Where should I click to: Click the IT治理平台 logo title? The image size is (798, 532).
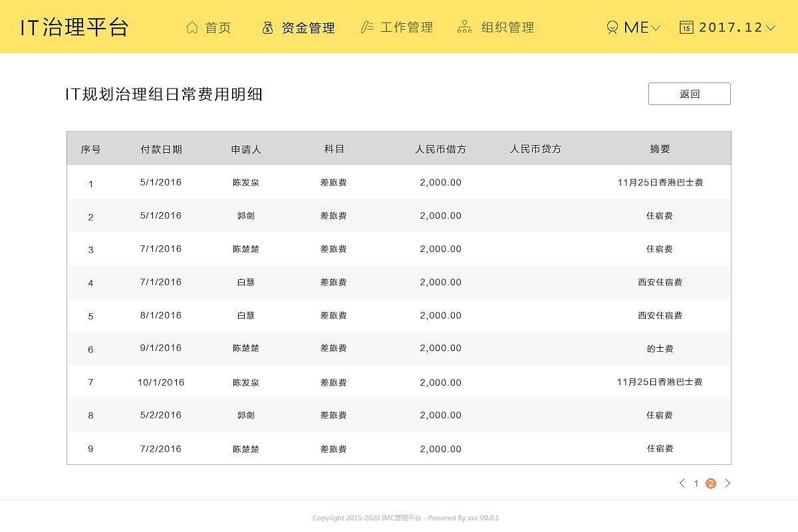74,27
